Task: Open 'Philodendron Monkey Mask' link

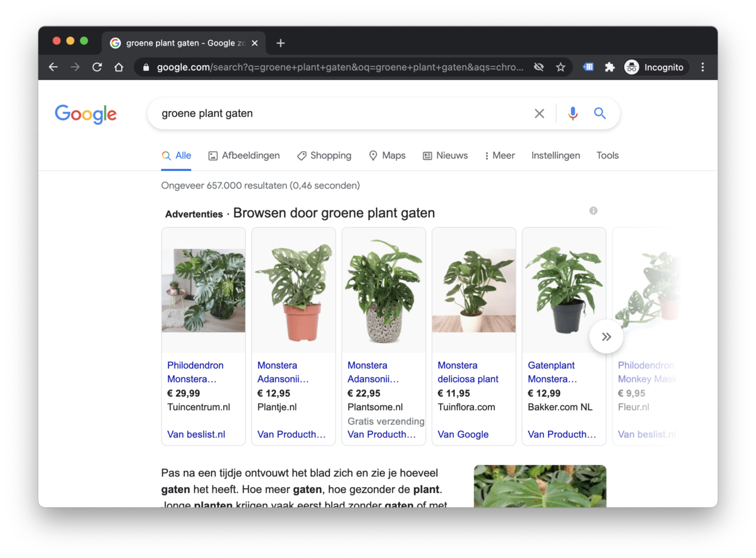Action: pos(647,372)
